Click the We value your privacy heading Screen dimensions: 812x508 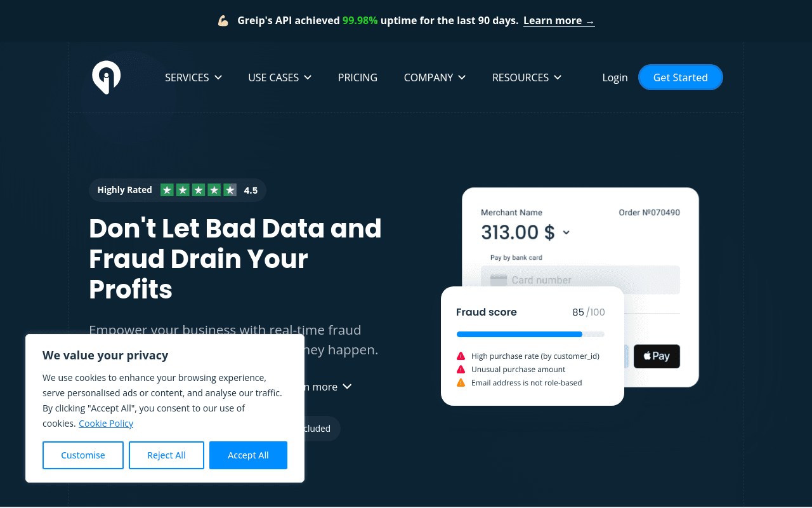tap(105, 356)
